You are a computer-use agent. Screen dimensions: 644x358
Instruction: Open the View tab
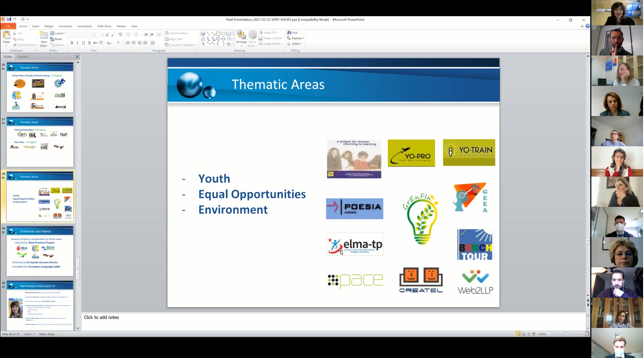click(x=134, y=26)
